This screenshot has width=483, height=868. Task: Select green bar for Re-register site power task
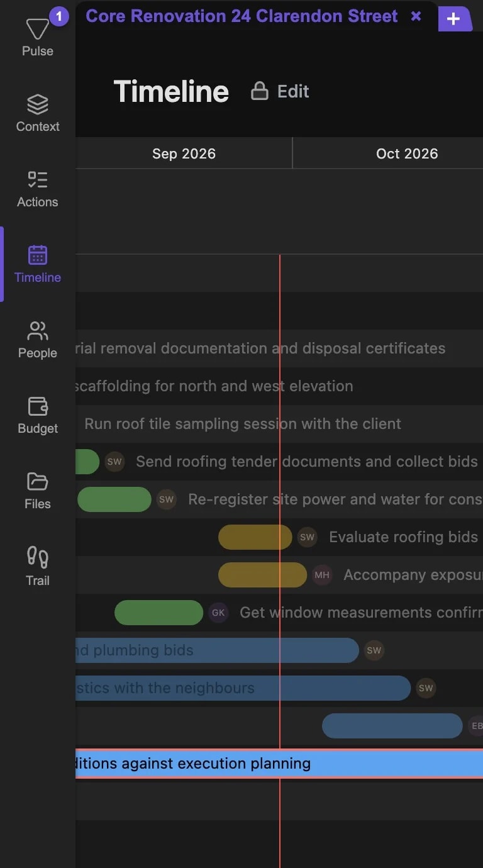click(114, 499)
